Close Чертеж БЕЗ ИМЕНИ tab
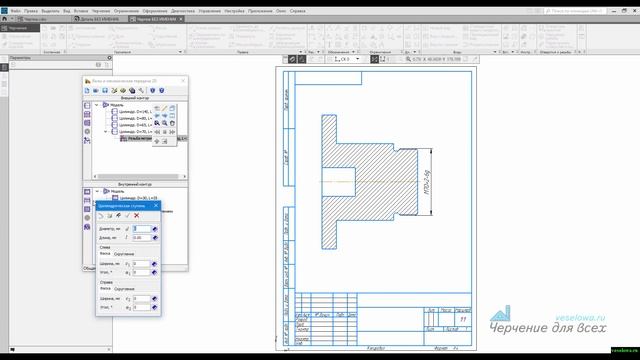This screenshot has width=640, height=360. (181, 19)
